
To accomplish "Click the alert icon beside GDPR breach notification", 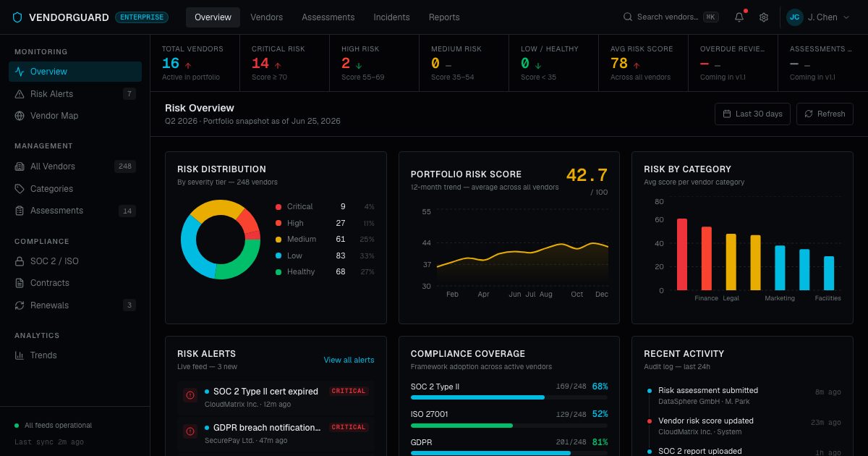I will (190, 431).
